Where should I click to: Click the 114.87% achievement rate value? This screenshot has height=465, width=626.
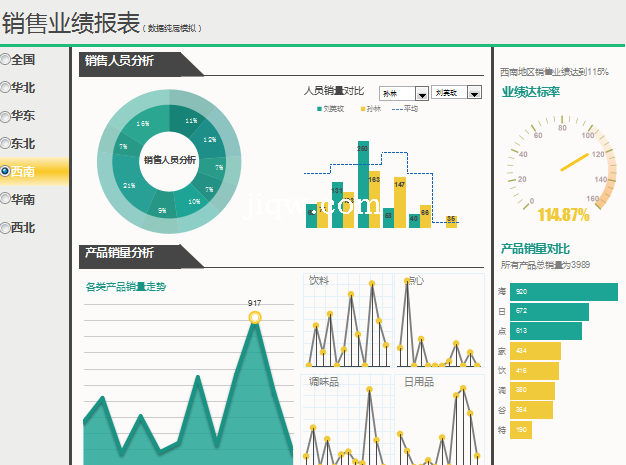coord(563,215)
